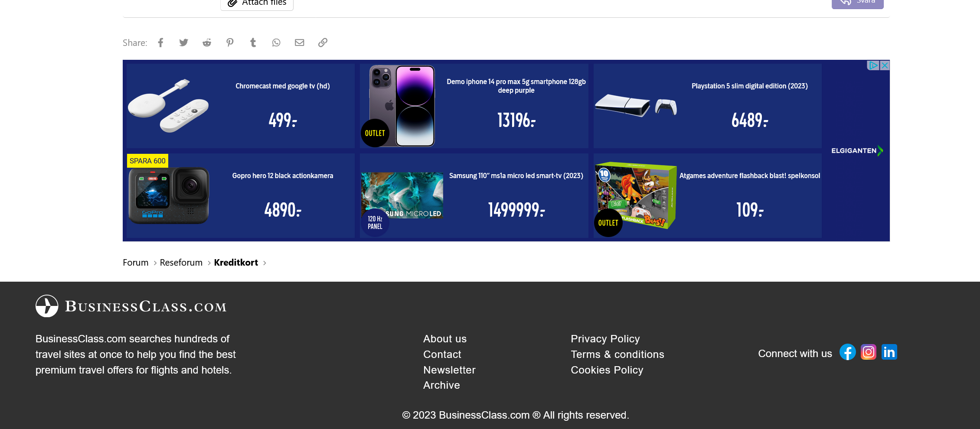Share the thread on Reddit
The width and height of the screenshot is (980, 429).
[207, 42]
